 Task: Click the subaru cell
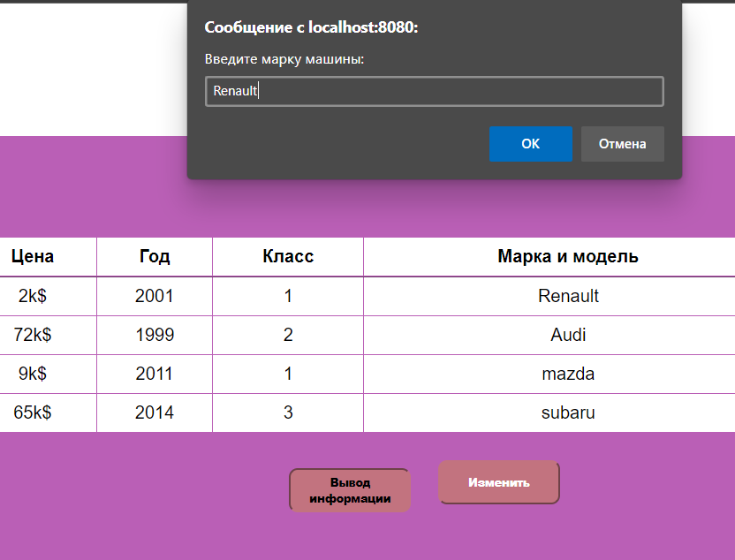pos(568,412)
